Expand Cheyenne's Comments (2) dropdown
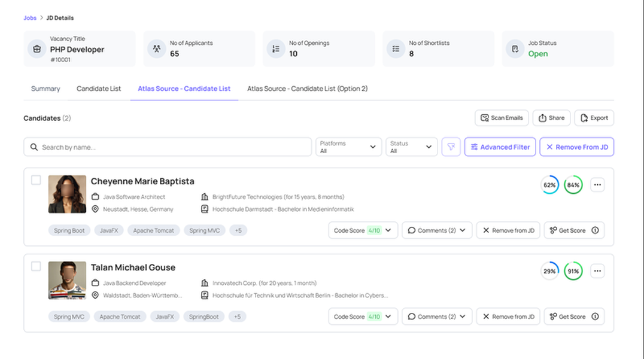The width and height of the screenshot is (644, 359). pos(437,230)
